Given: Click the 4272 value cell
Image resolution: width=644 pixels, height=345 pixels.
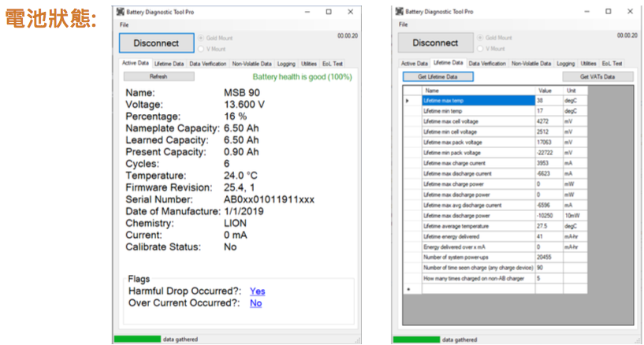Looking at the screenshot, I should click(x=549, y=121).
